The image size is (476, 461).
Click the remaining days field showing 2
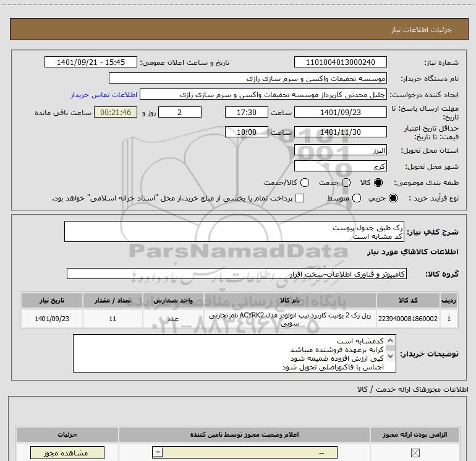(180, 112)
